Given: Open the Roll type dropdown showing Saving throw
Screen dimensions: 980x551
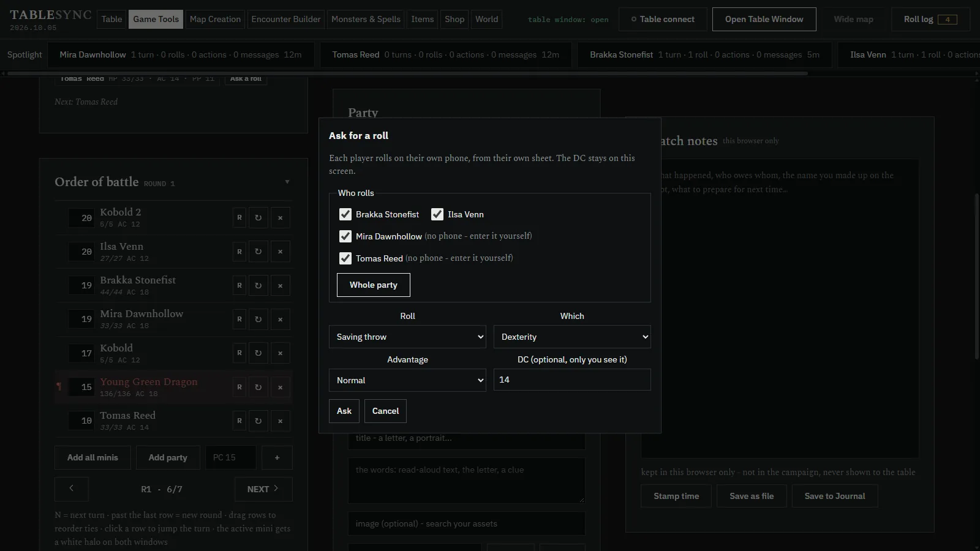Looking at the screenshot, I should click(x=407, y=337).
